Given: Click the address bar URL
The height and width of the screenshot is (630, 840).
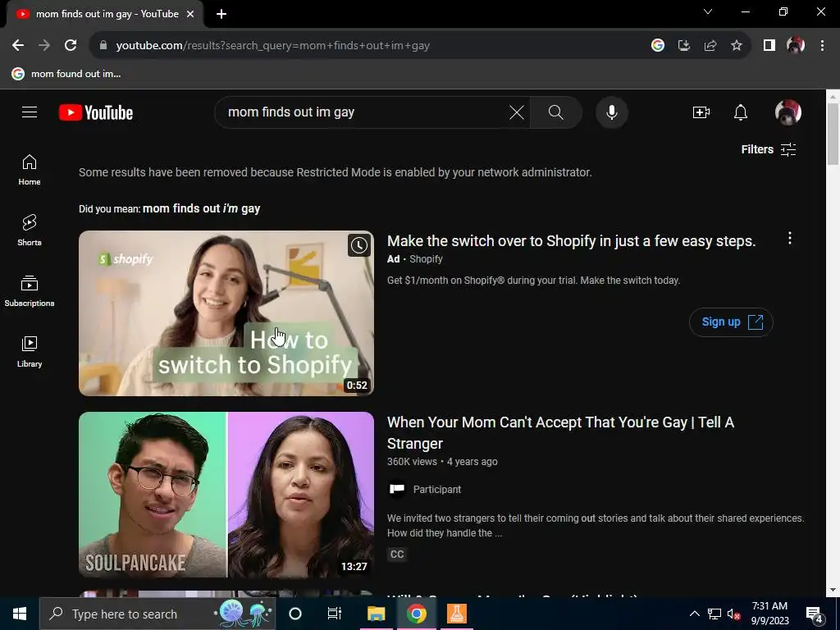Looking at the screenshot, I should pos(272,46).
